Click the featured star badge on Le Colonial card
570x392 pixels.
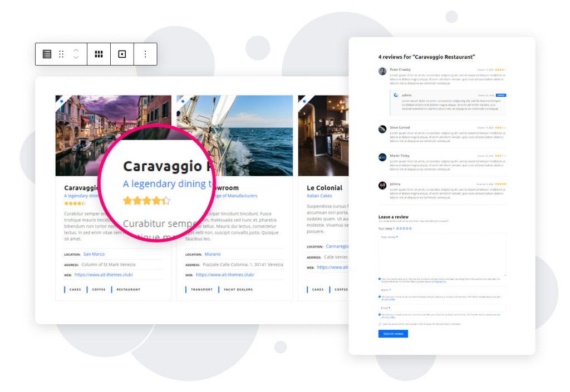tap(303, 101)
